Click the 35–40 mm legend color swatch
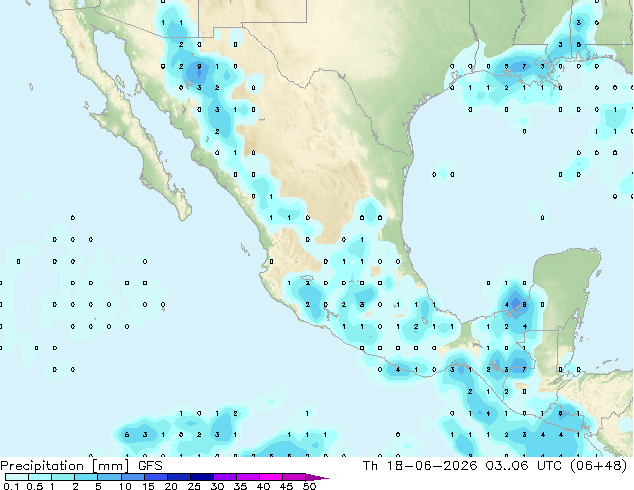The height and width of the screenshot is (490, 634). tap(247, 477)
